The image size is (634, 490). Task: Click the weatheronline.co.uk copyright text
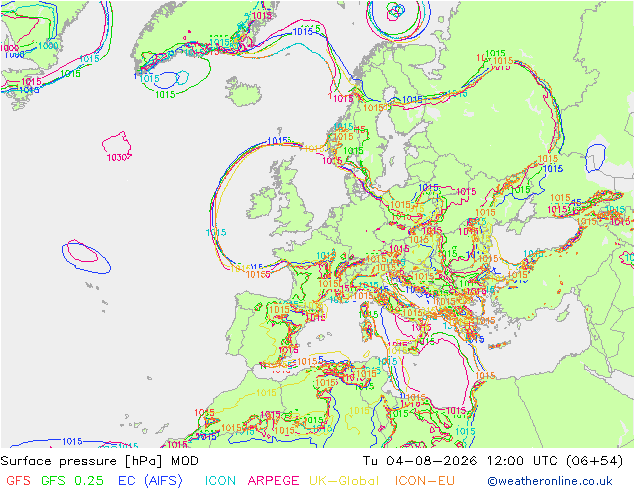[550, 481]
